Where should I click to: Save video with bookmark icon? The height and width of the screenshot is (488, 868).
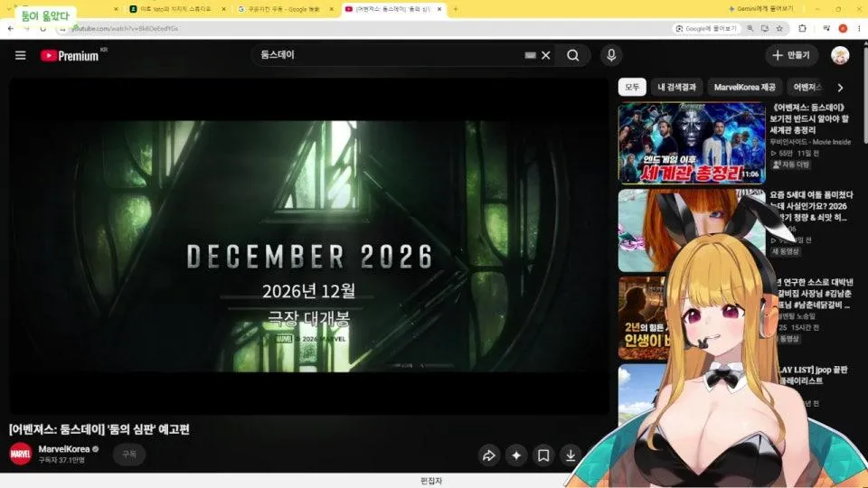543,455
